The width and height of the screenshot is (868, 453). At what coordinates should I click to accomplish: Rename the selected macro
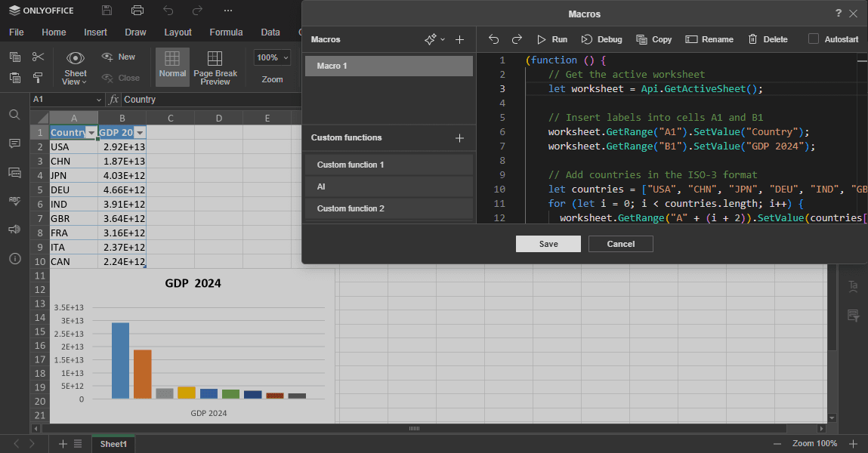[709, 39]
